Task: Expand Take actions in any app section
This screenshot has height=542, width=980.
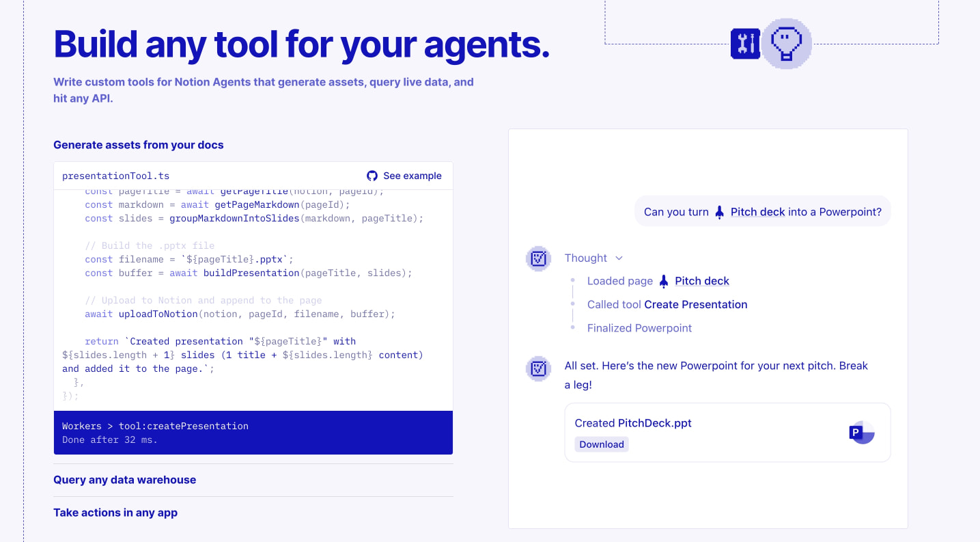Action: pyautogui.click(x=115, y=513)
